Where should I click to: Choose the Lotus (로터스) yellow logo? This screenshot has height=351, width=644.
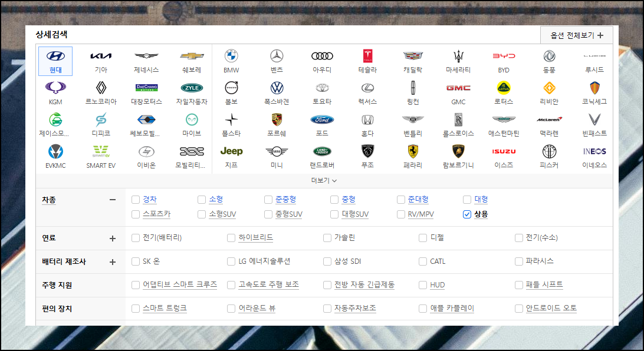(x=504, y=87)
